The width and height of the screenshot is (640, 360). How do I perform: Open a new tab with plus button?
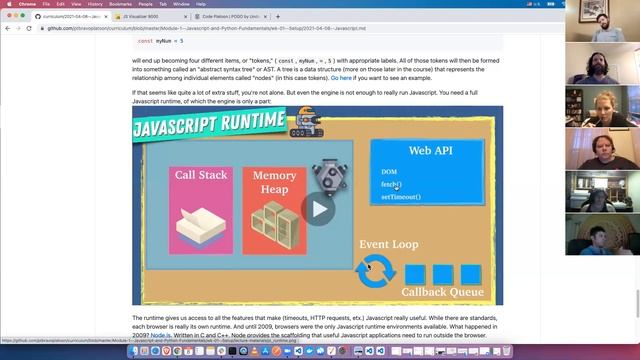(278, 17)
